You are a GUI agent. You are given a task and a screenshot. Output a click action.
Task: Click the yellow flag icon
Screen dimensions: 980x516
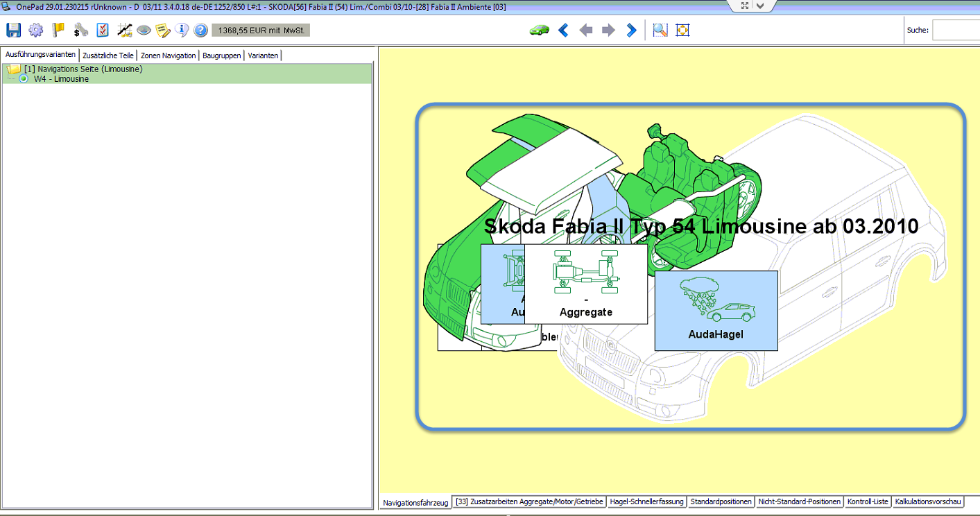pos(58,30)
